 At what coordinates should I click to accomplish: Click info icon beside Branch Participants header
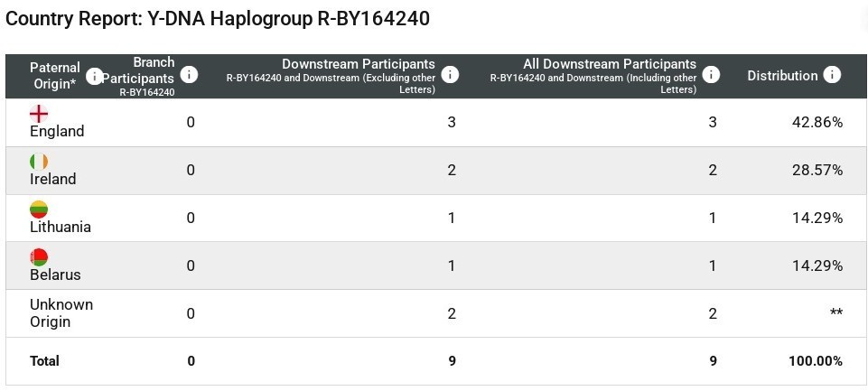pos(189,75)
